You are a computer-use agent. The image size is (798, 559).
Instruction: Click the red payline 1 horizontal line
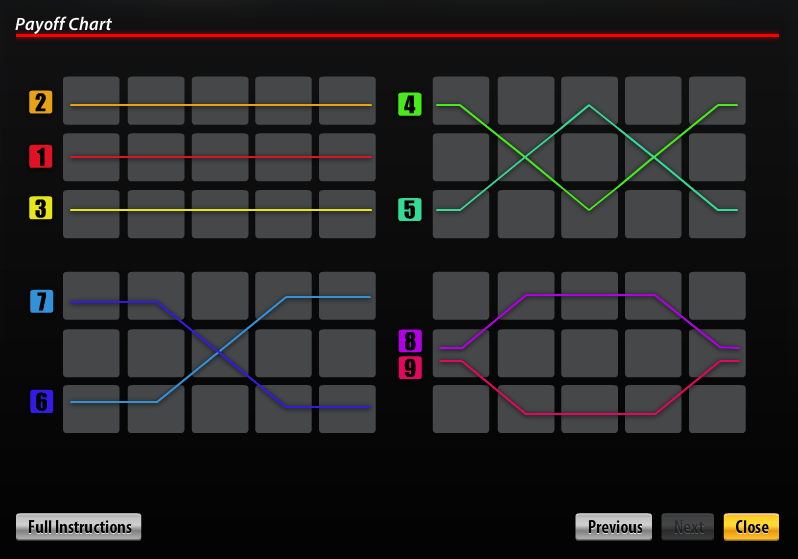[x=220, y=157]
